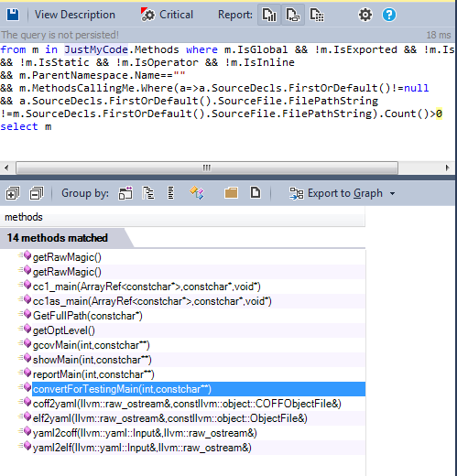
Task: Select the 14 methods matched tab
Action: point(58,238)
